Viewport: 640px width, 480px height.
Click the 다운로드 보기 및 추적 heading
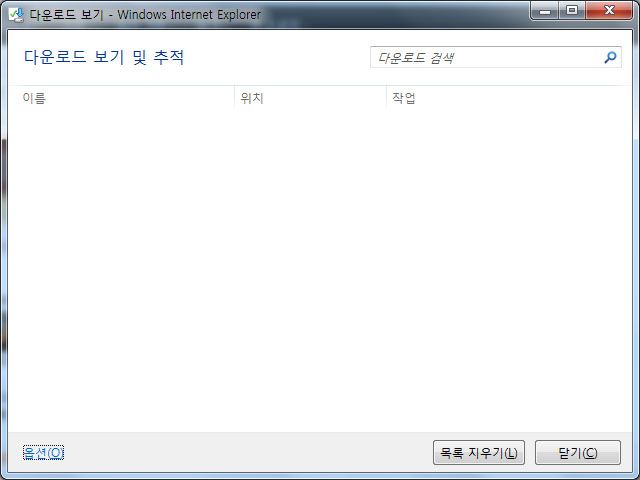pyautogui.click(x=104, y=57)
